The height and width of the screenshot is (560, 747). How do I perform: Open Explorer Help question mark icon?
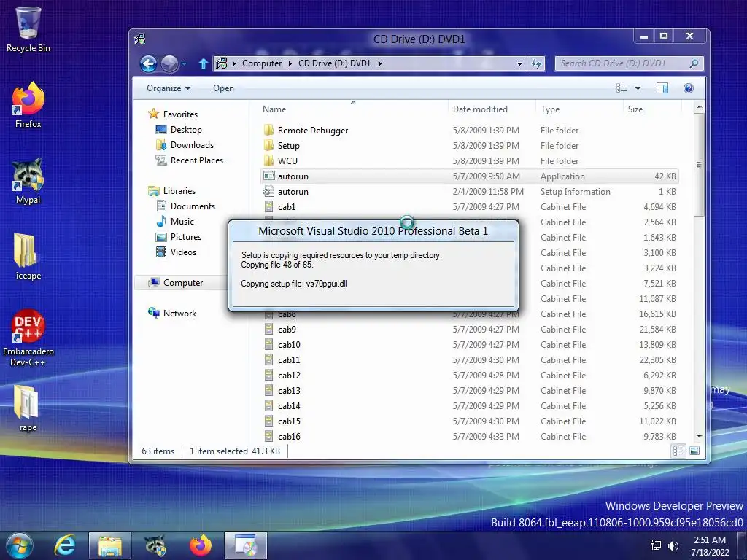coord(689,88)
